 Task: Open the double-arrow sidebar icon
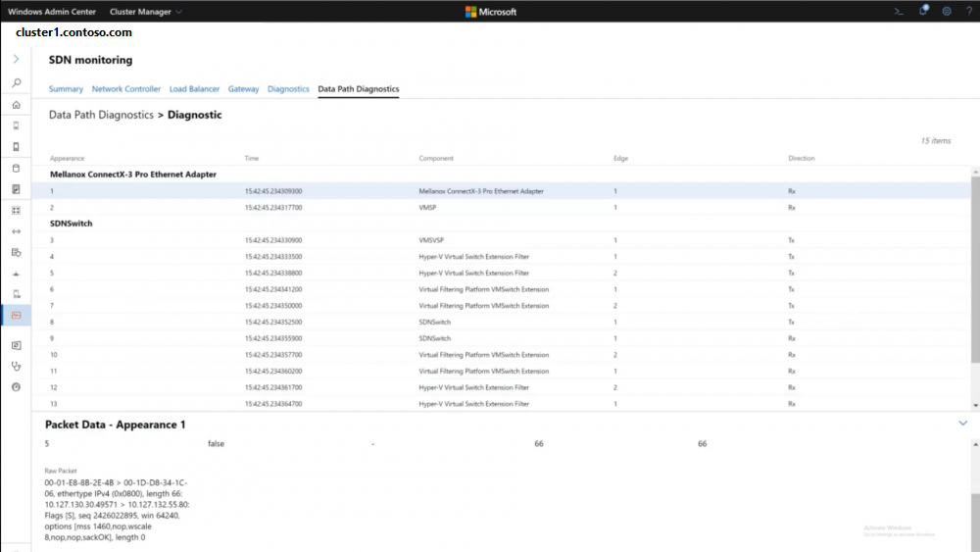(17, 231)
